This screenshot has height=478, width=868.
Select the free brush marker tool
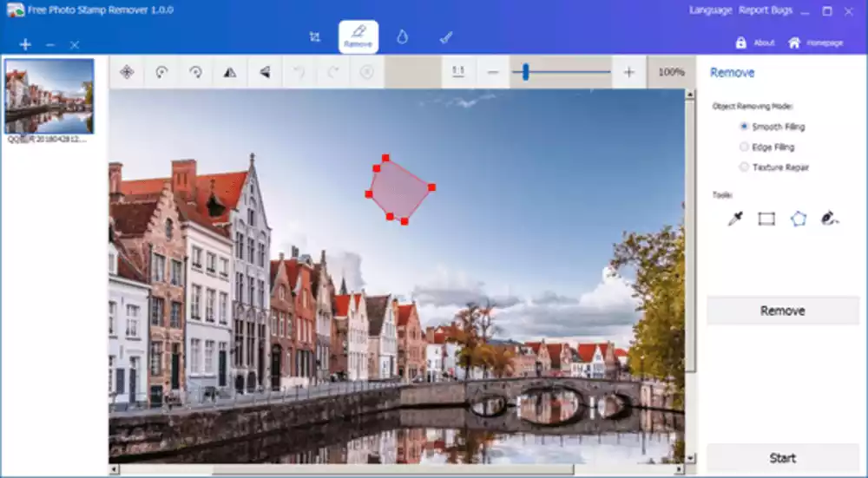(x=829, y=219)
